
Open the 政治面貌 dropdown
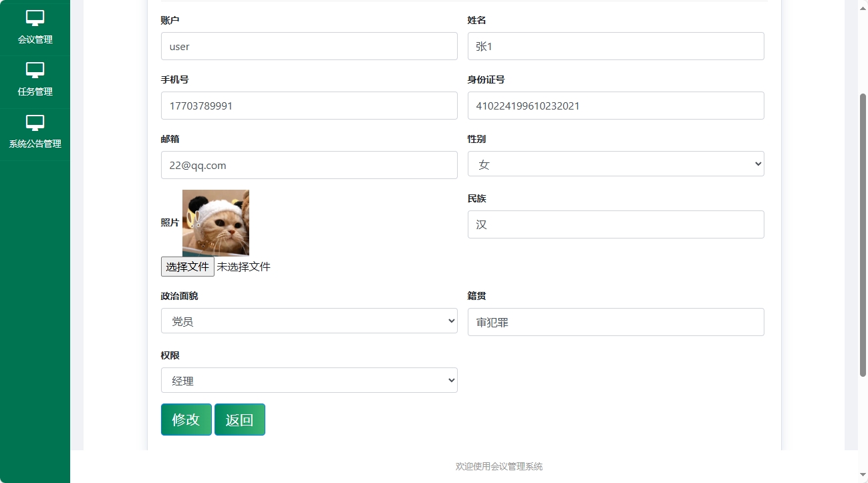coord(308,321)
